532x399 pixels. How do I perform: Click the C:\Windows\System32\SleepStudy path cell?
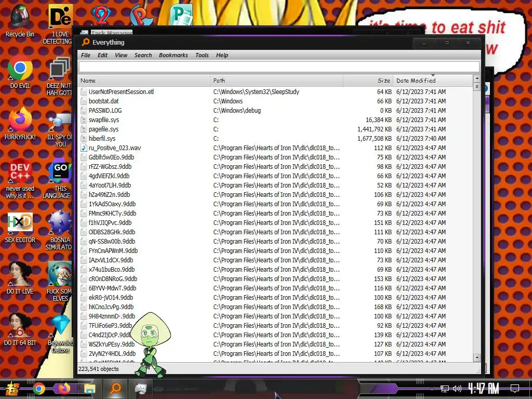(256, 91)
